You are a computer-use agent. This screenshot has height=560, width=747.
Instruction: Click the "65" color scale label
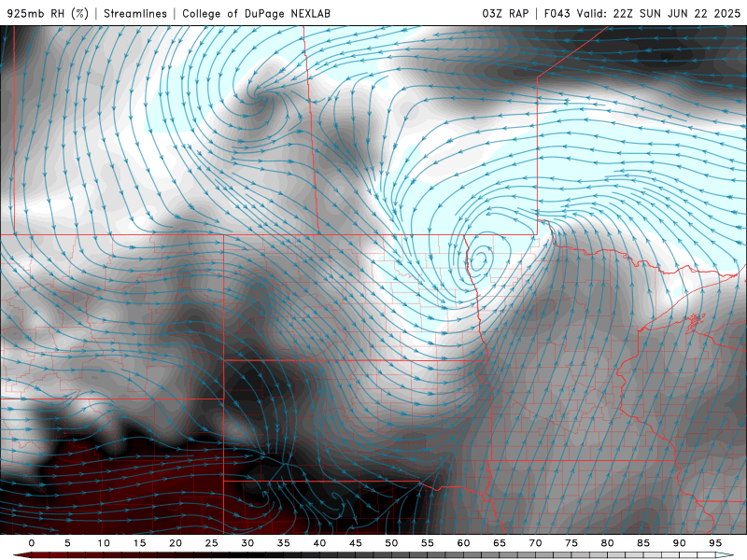(500, 543)
